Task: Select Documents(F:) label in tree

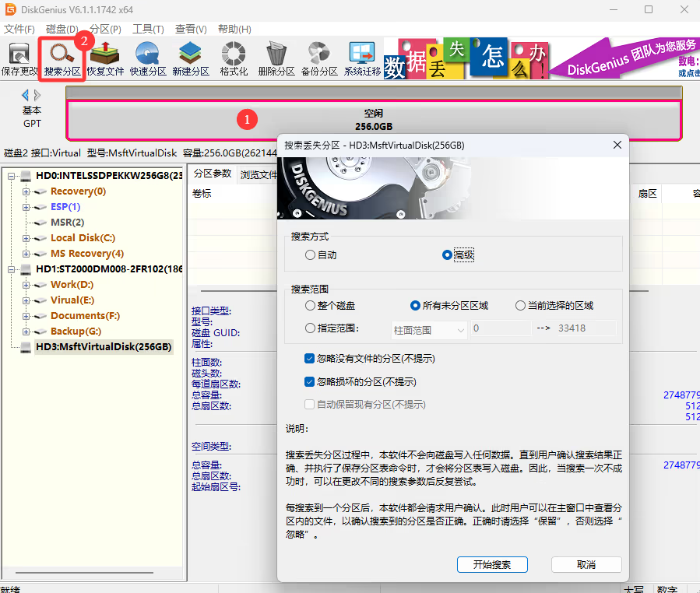Action: pos(85,316)
